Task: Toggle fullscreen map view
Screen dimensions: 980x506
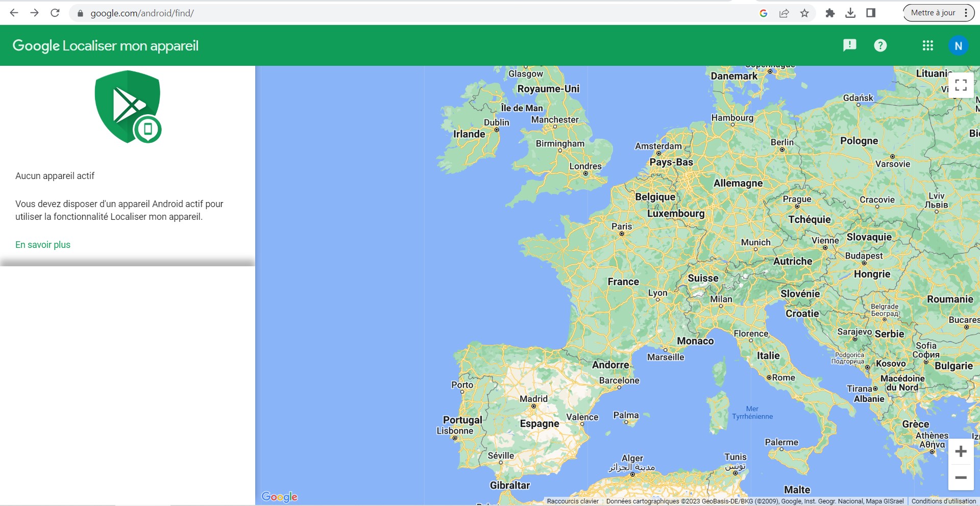Action: [x=961, y=85]
